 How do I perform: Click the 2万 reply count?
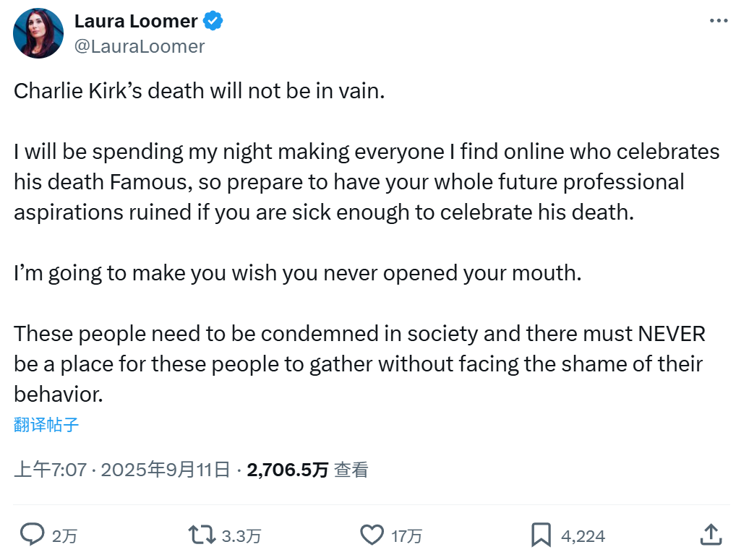tap(65, 535)
